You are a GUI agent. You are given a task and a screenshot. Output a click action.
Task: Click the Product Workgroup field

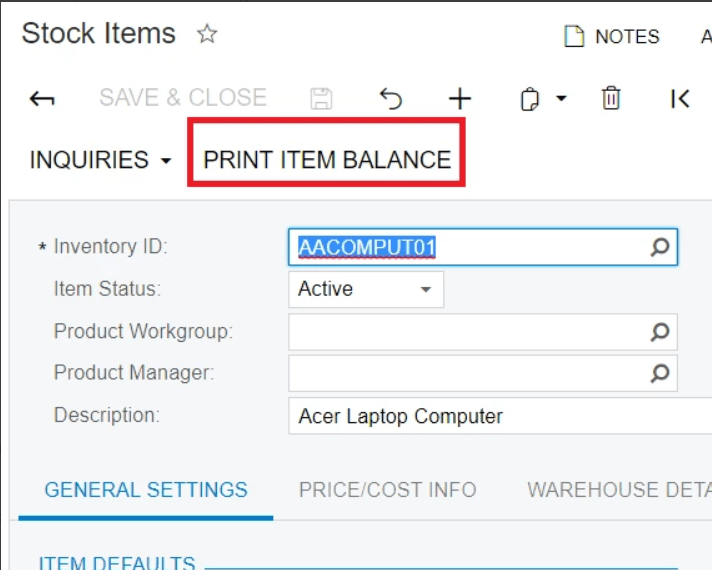(483, 332)
